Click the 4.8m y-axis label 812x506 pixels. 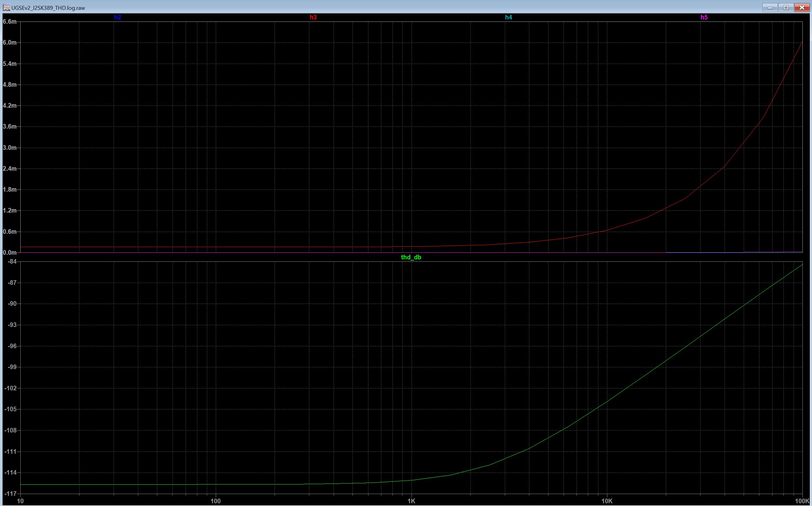(x=9, y=85)
